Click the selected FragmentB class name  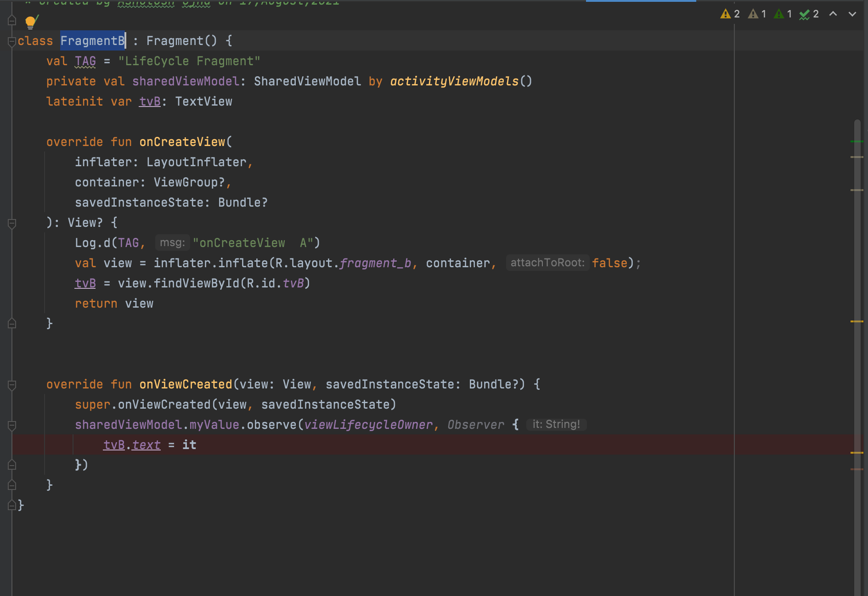[x=93, y=41]
